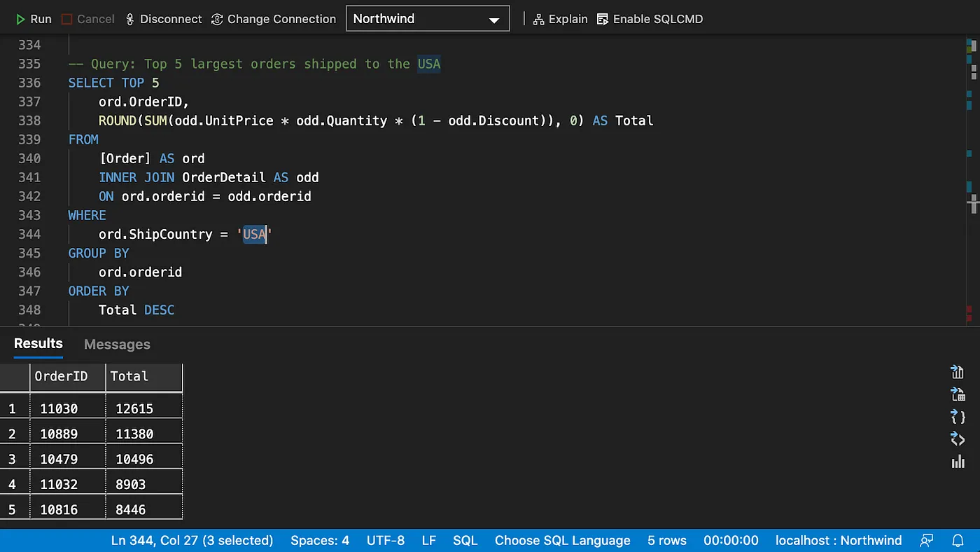Select result row number 1
This screenshot has height=552, width=980.
tap(15, 408)
